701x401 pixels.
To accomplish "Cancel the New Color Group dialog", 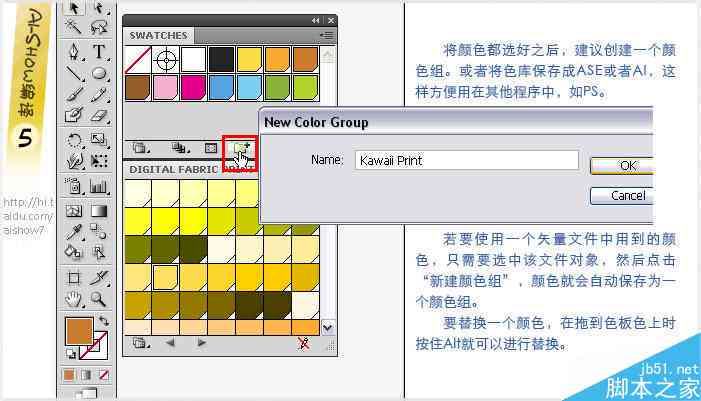I will point(621,196).
